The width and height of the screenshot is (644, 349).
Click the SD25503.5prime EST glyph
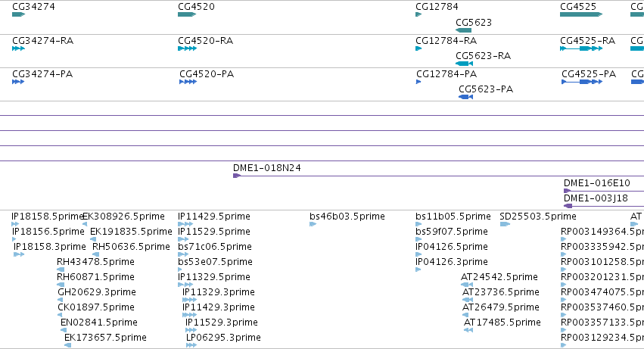(x=505, y=224)
